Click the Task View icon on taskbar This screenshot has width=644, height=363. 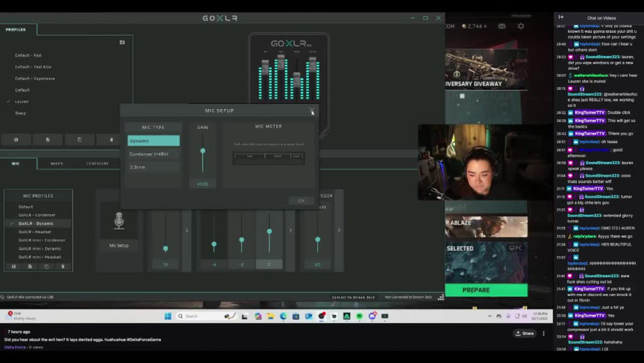click(x=245, y=316)
